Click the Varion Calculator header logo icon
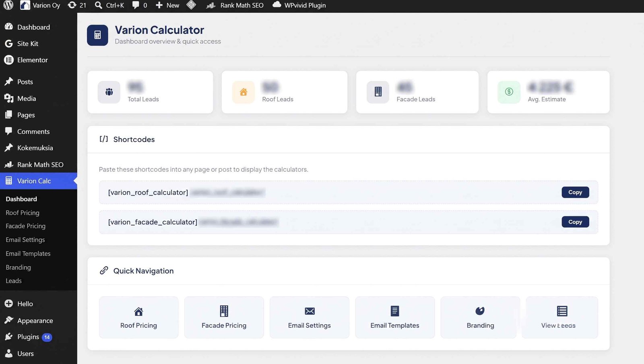Screen dimensions: 644x364 97,35
